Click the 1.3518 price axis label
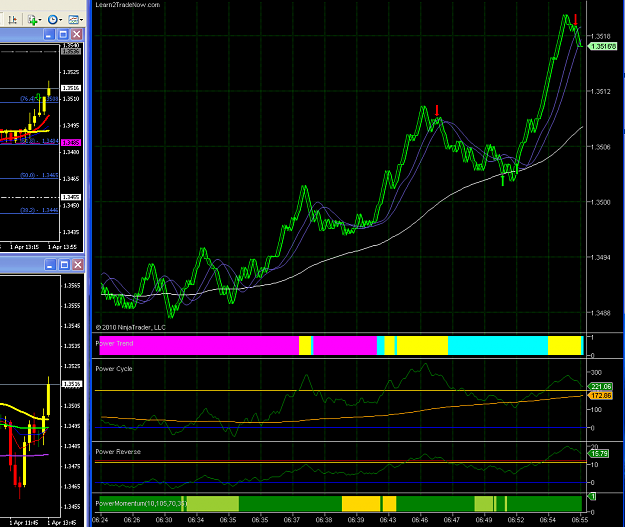Screen dimensions: 625x527 [601, 36]
